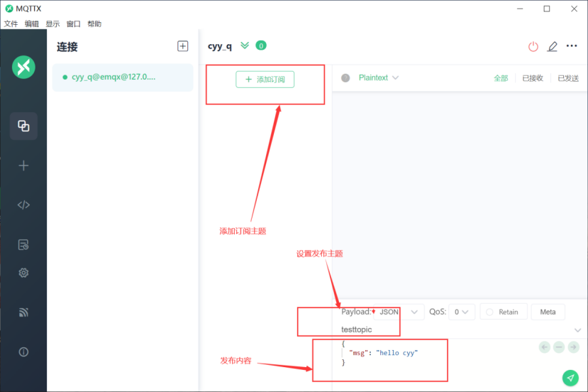
Task: Click the 连接 heading text
Action: click(67, 47)
